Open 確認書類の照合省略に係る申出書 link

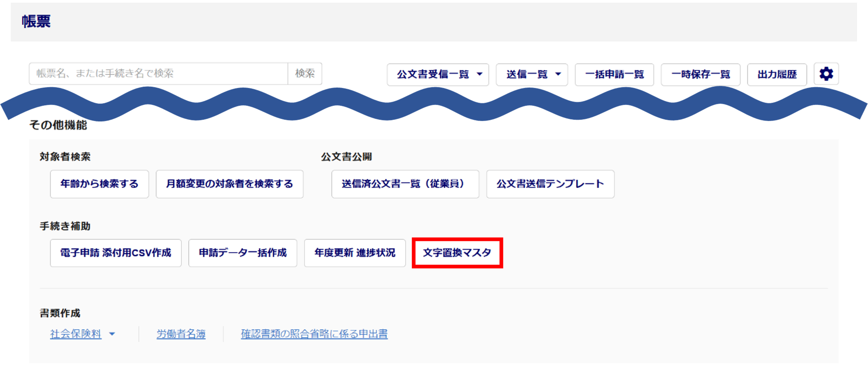[x=314, y=334]
